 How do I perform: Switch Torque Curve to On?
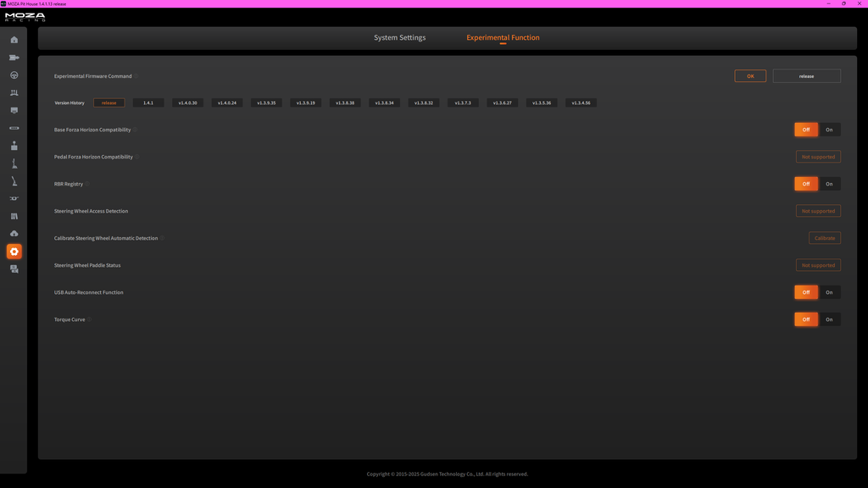coord(829,319)
